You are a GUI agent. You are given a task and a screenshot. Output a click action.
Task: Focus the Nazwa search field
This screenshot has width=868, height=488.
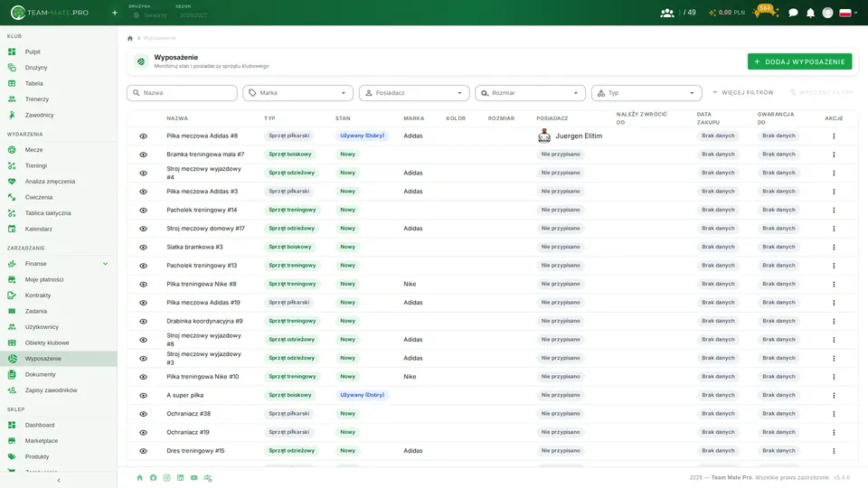click(182, 93)
